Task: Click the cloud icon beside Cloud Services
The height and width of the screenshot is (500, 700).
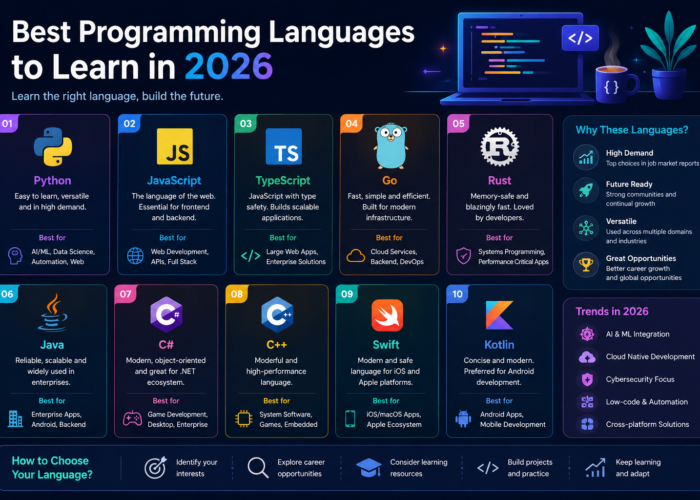Action: point(356,256)
